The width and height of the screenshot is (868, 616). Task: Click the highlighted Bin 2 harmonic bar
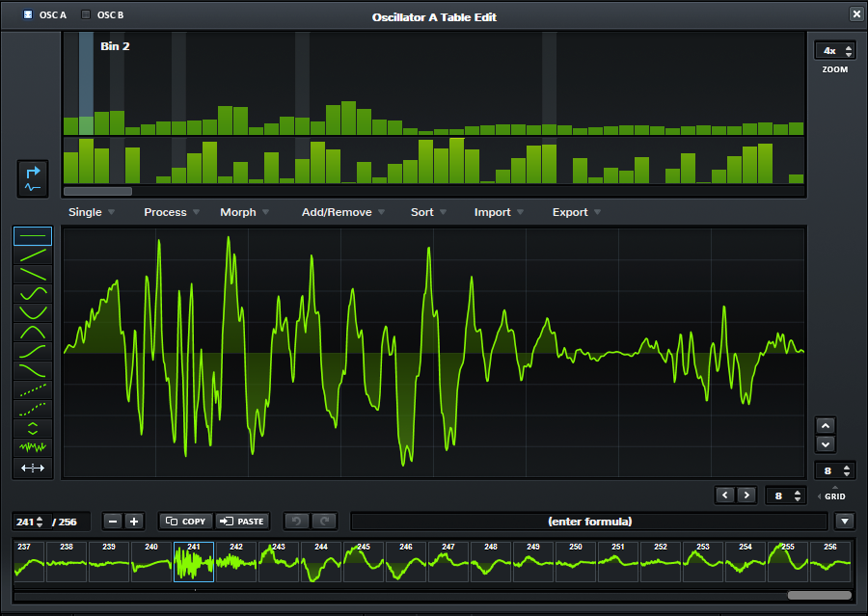[86, 125]
